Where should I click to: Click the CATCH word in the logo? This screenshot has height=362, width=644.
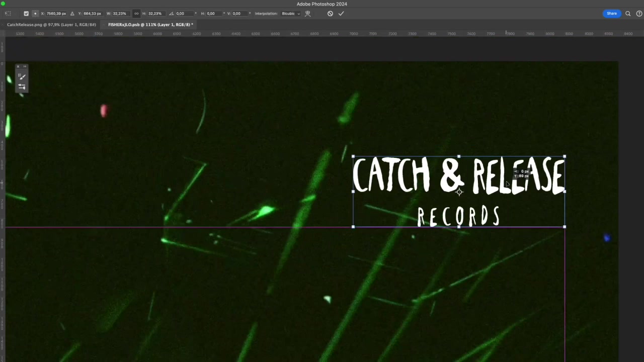391,175
